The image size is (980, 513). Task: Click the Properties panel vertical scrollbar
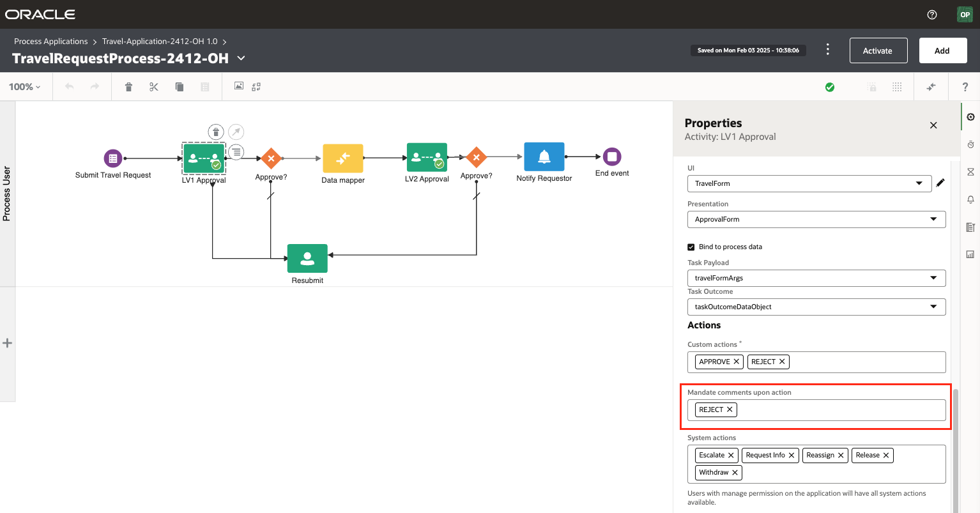(956, 447)
